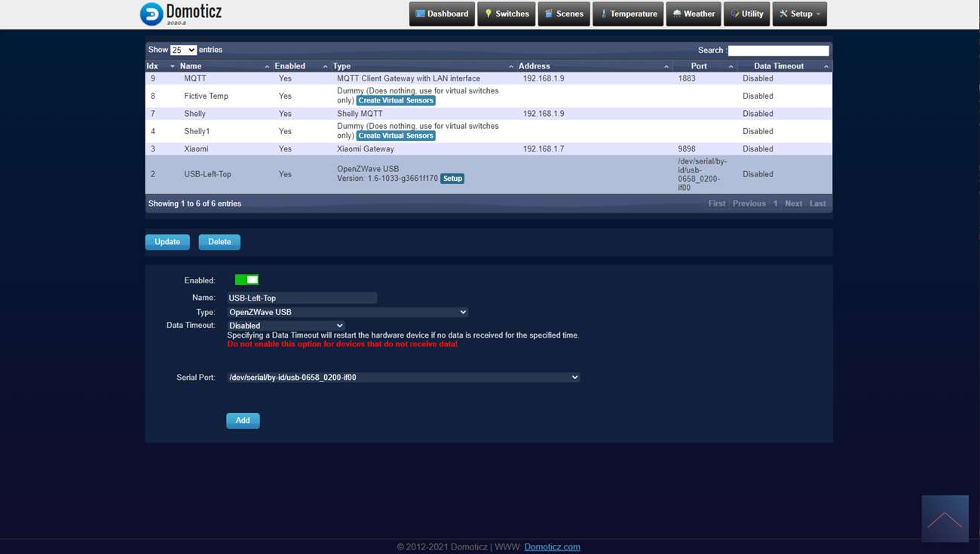The height and width of the screenshot is (554, 980).
Task: Open the Dashboard page
Action: (442, 14)
